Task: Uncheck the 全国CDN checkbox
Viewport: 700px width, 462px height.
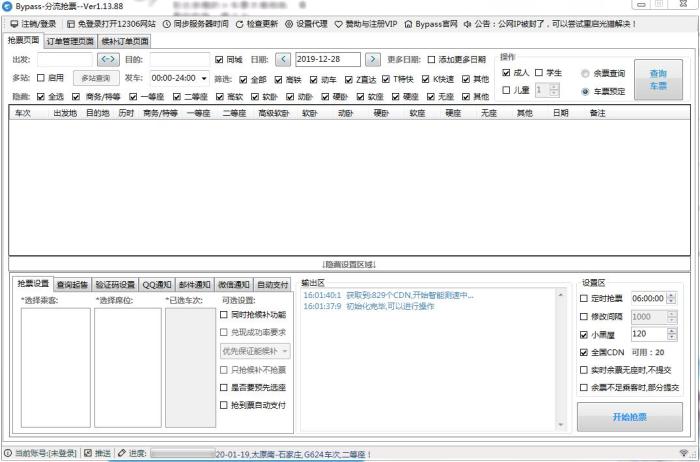Action: pyautogui.click(x=586, y=352)
